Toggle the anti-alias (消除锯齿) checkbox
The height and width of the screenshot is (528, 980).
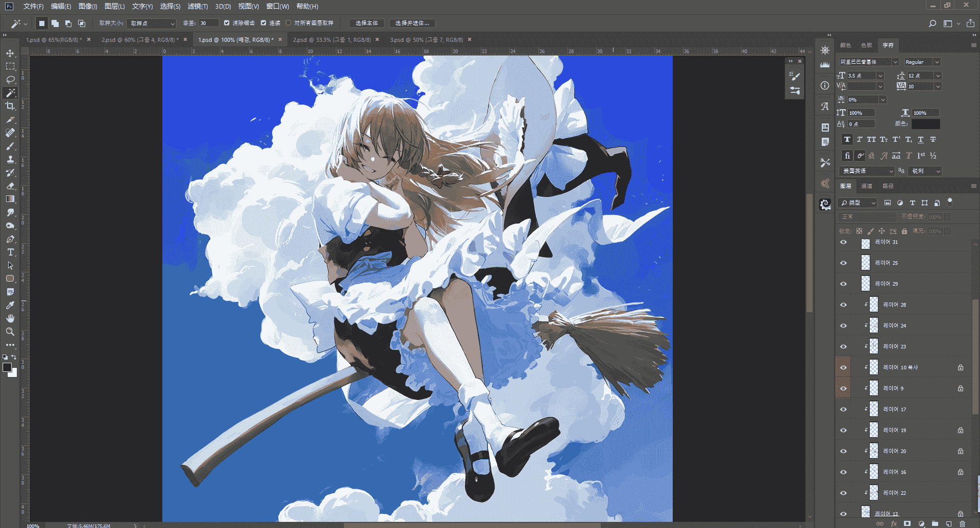pyautogui.click(x=227, y=23)
